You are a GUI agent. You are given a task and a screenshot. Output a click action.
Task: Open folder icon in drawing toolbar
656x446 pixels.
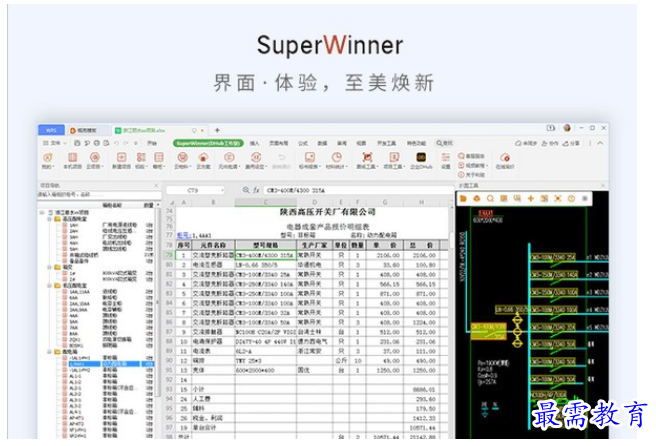(463, 199)
